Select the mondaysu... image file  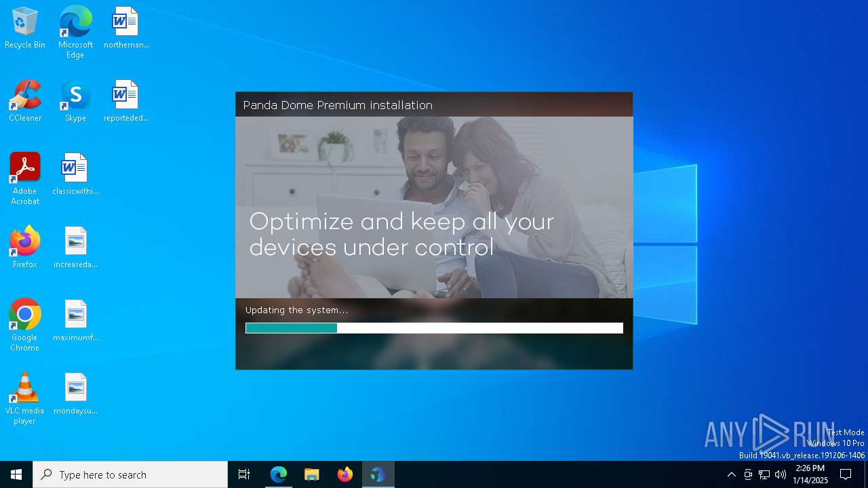click(x=75, y=394)
